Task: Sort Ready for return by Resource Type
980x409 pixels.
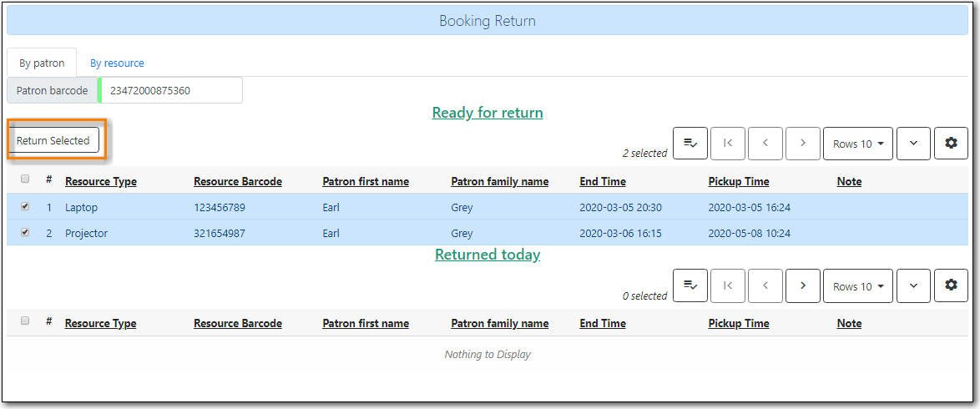Action: pyautogui.click(x=101, y=182)
